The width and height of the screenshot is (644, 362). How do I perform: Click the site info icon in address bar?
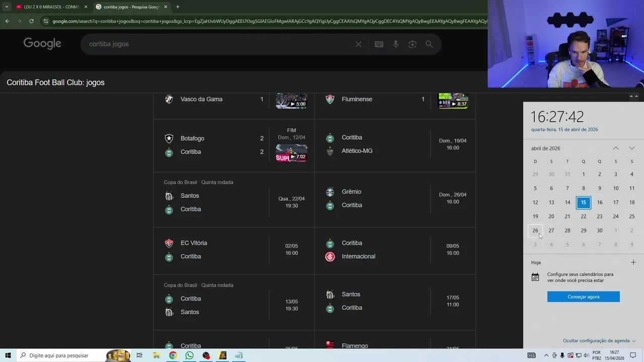click(x=46, y=21)
